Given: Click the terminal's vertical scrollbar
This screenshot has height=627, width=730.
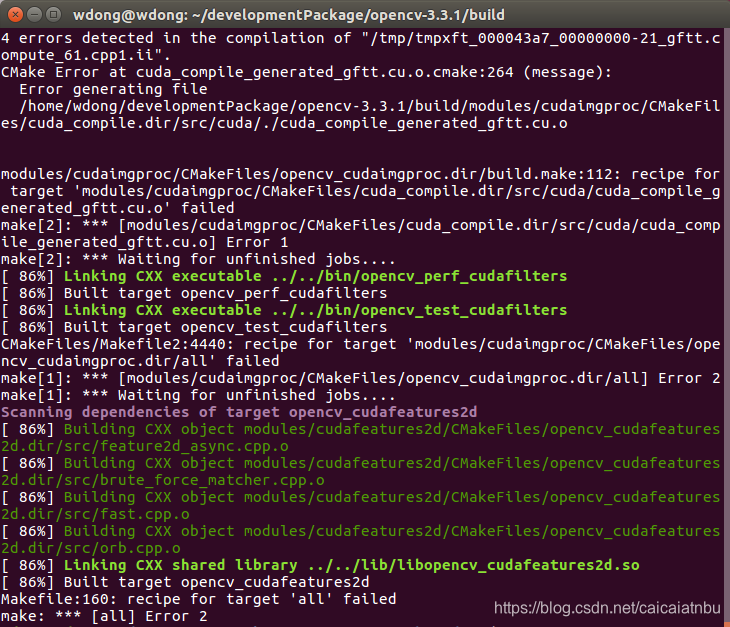Looking at the screenshot, I should coord(726,326).
